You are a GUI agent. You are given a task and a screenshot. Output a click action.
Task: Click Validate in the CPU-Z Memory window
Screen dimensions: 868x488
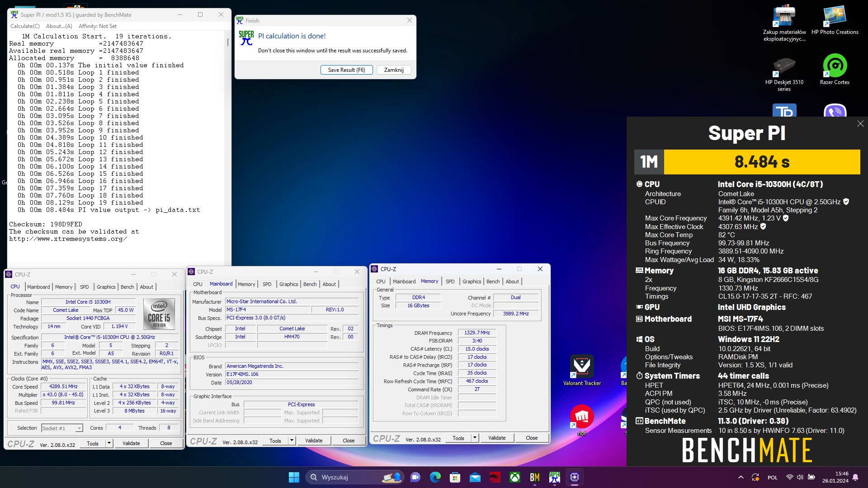point(497,438)
